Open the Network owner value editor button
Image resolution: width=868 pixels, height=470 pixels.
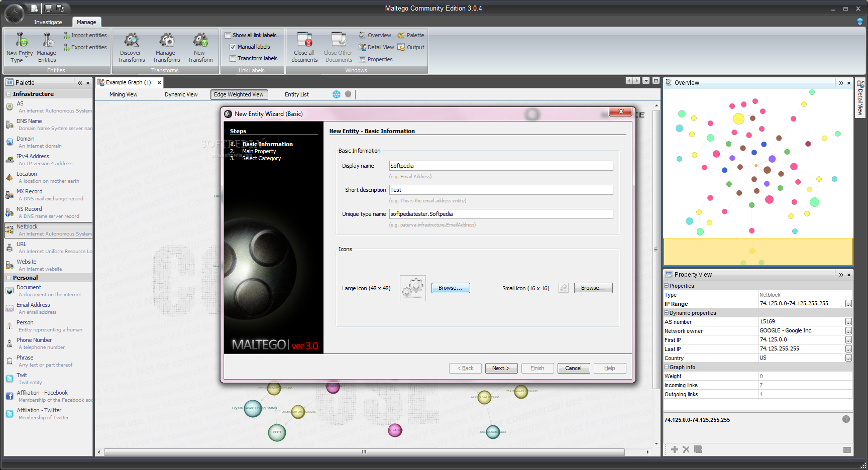pos(848,331)
